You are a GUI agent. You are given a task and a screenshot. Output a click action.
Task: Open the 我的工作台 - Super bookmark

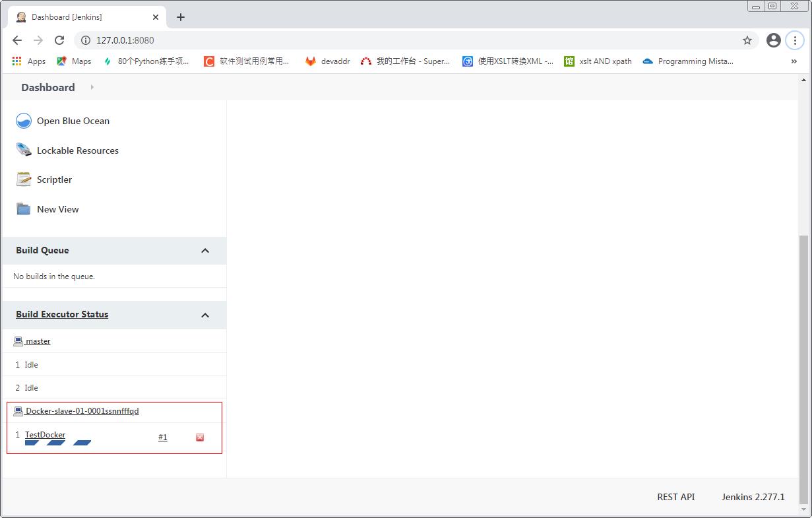[405, 61]
